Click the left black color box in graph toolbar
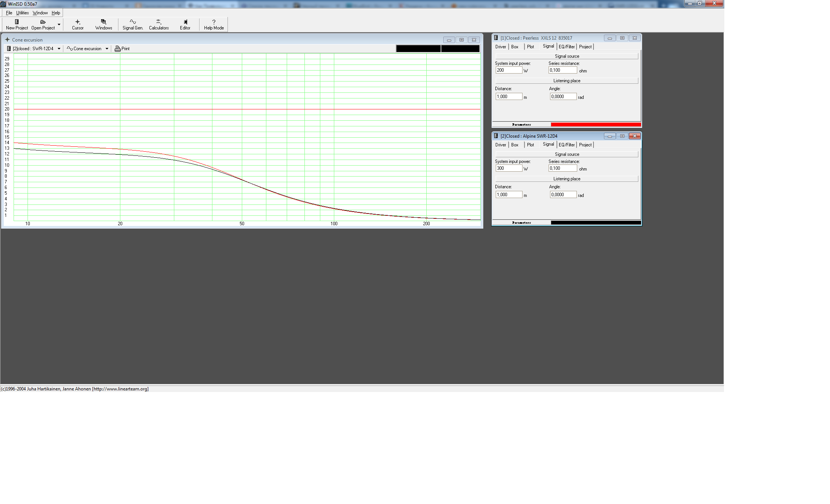The image size is (830, 504). [418, 49]
